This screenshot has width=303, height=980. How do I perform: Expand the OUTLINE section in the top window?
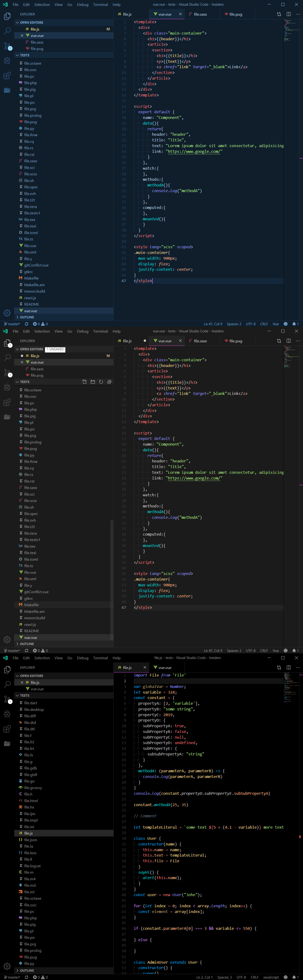(x=64, y=317)
